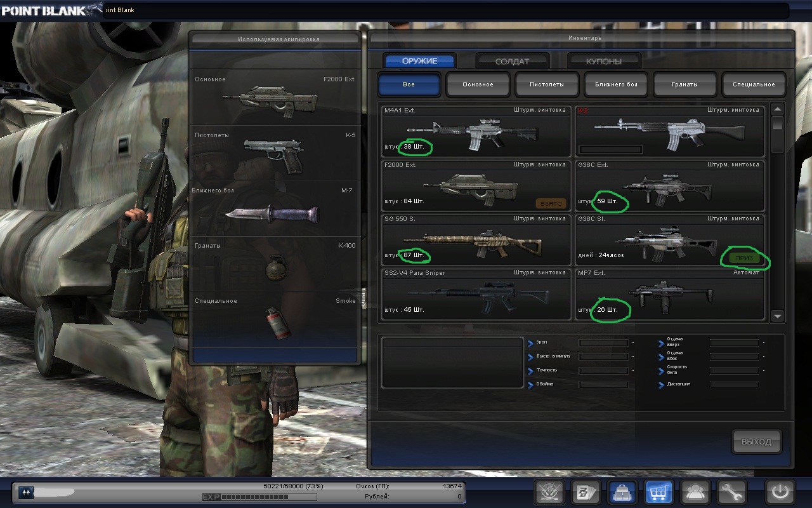Click the Точность stat label
Screen dimensions: 812x508
(x=546, y=370)
